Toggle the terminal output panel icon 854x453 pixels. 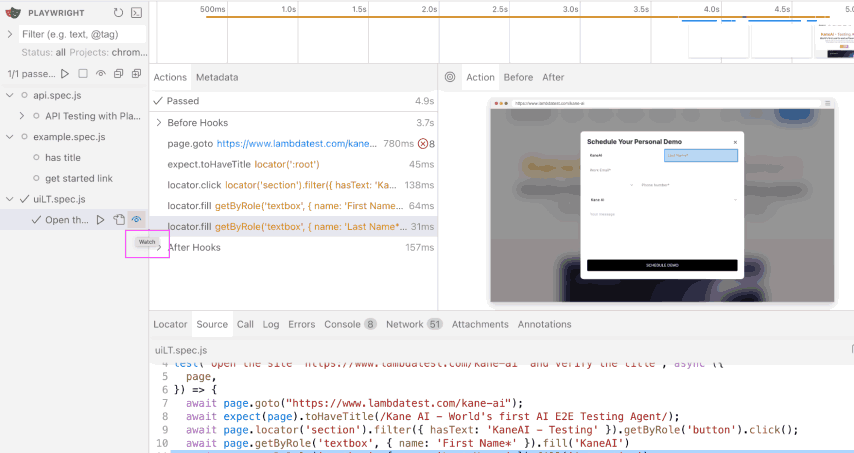137,13
